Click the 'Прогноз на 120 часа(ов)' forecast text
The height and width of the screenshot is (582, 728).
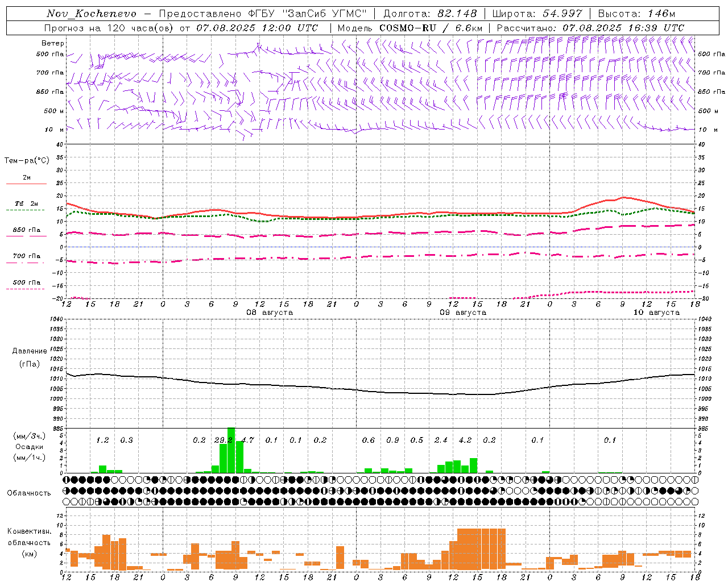click(110, 28)
